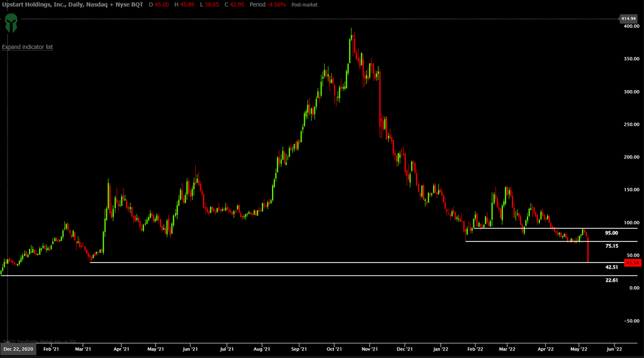Click the Period -4.56% readout
Viewport: 644px width, 358px height.
tap(268, 4)
